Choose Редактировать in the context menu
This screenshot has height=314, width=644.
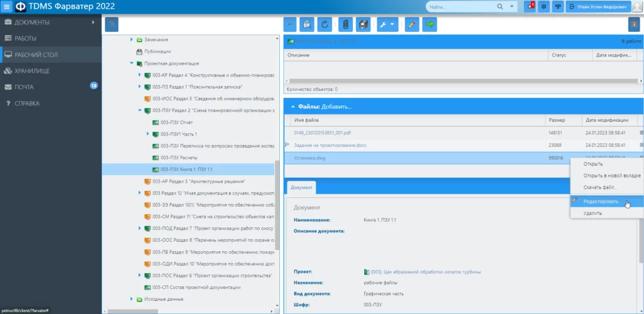coord(601,202)
